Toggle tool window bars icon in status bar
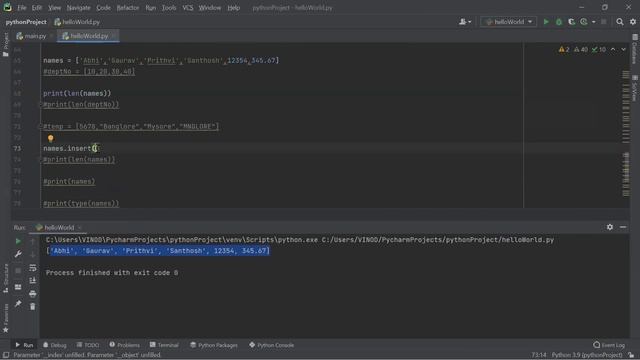This screenshot has height=360, width=640. point(6,355)
